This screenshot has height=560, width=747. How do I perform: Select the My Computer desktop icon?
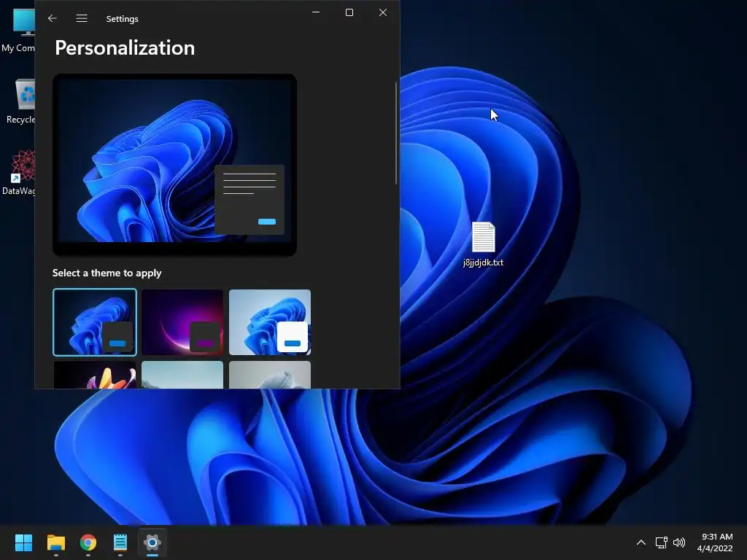pyautogui.click(x=18, y=29)
